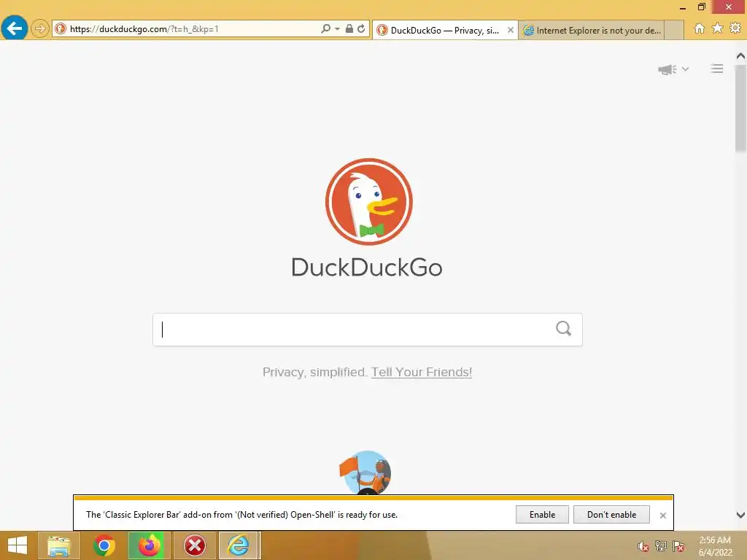Minimize the Internet Explorer window
Image resolution: width=747 pixels, height=560 pixels.
point(682,7)
